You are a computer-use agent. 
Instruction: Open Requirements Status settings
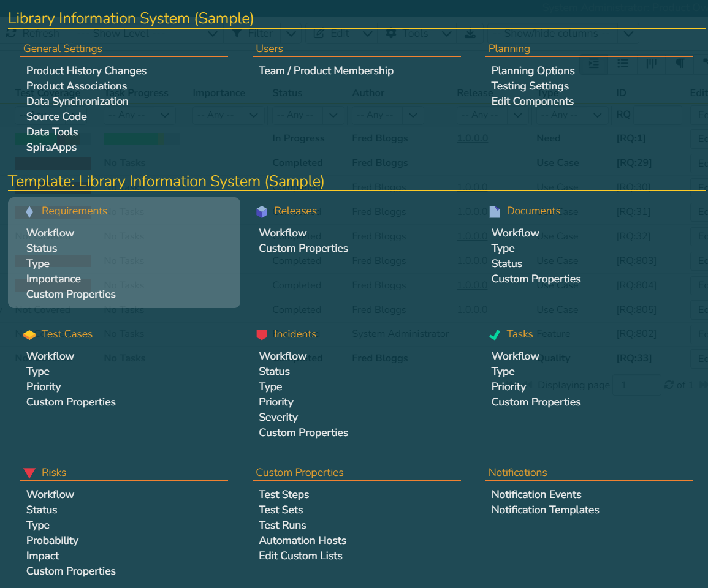(x=42, y=248)
